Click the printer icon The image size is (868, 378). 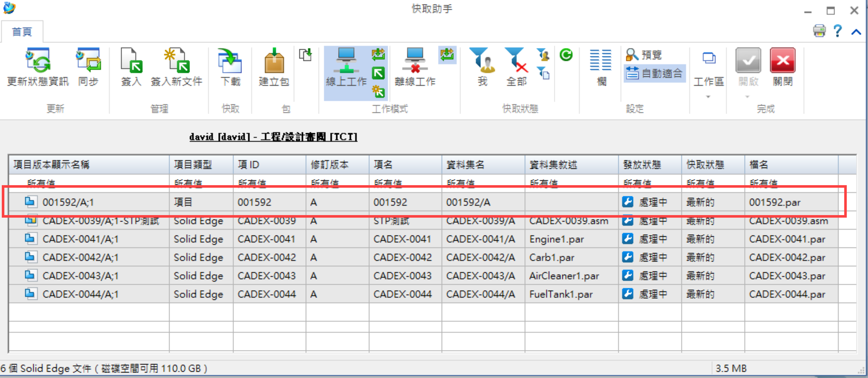[819, 31]
